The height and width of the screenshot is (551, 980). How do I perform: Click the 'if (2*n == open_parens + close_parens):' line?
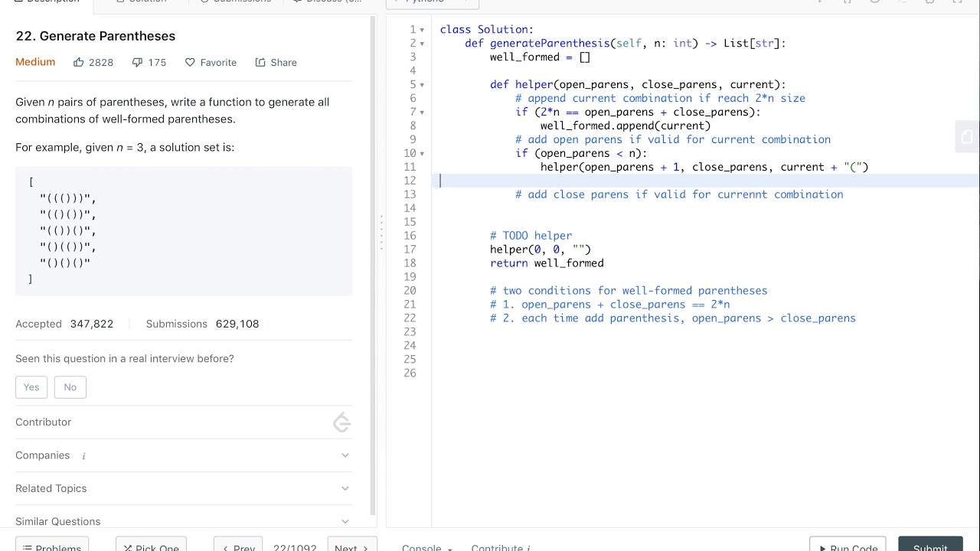[x=639, y=112]
